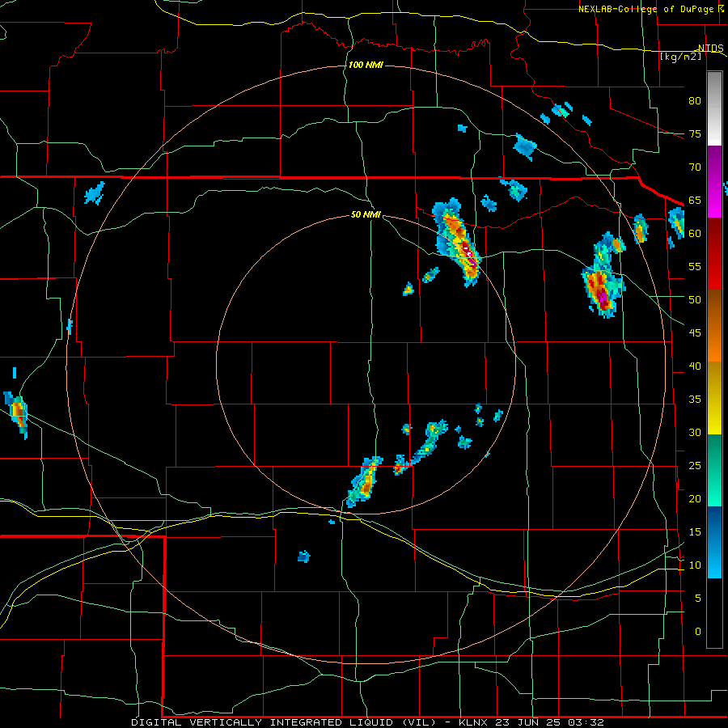The image size is (728, 728).
Task: Click the 20 value on the VIL scale
Action: 695,499
